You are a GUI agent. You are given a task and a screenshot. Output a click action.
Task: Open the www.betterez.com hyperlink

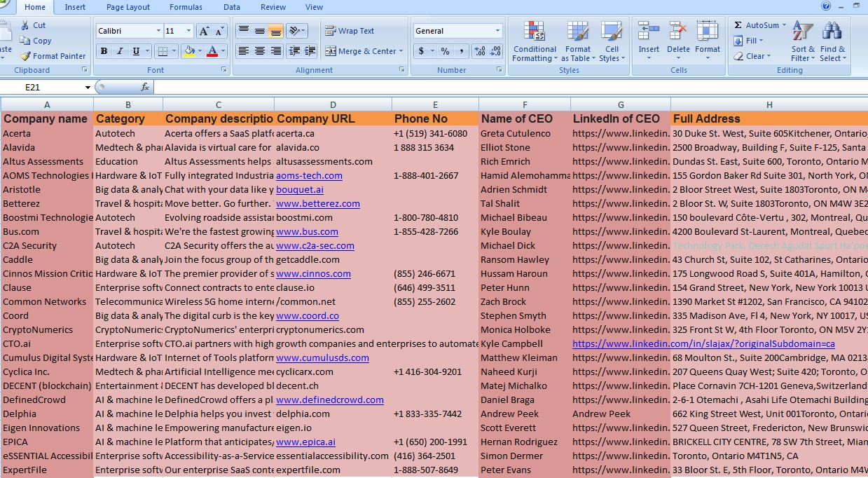pos(317,204)
